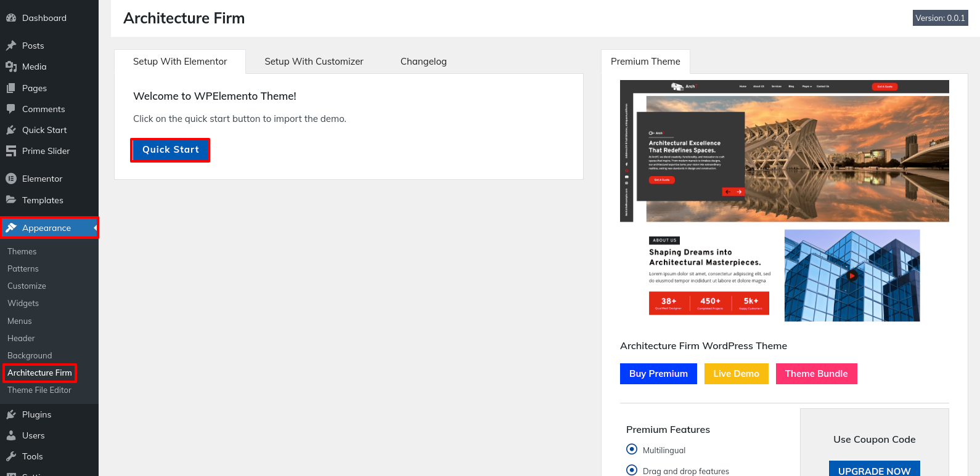Click the Dashboard gauge icon
Viewport: 980px width, 476px height.
coord(11,18)
